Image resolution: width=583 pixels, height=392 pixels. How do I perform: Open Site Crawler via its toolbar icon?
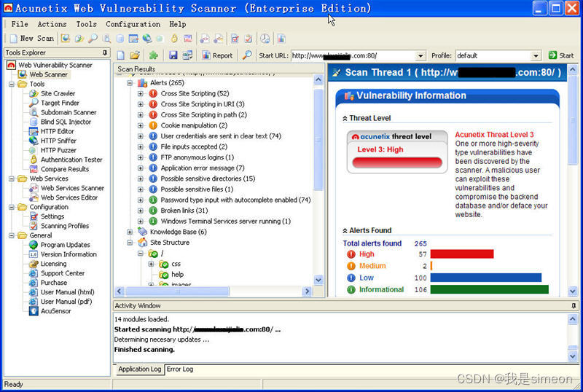click(x=79, y=39)
